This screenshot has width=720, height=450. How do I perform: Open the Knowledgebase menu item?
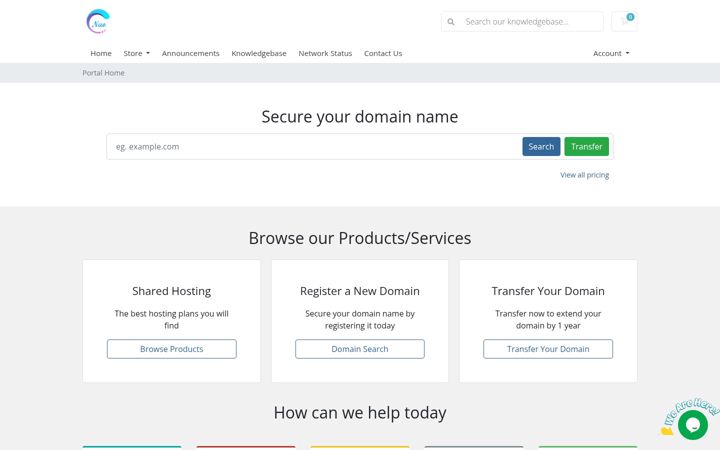259,53
